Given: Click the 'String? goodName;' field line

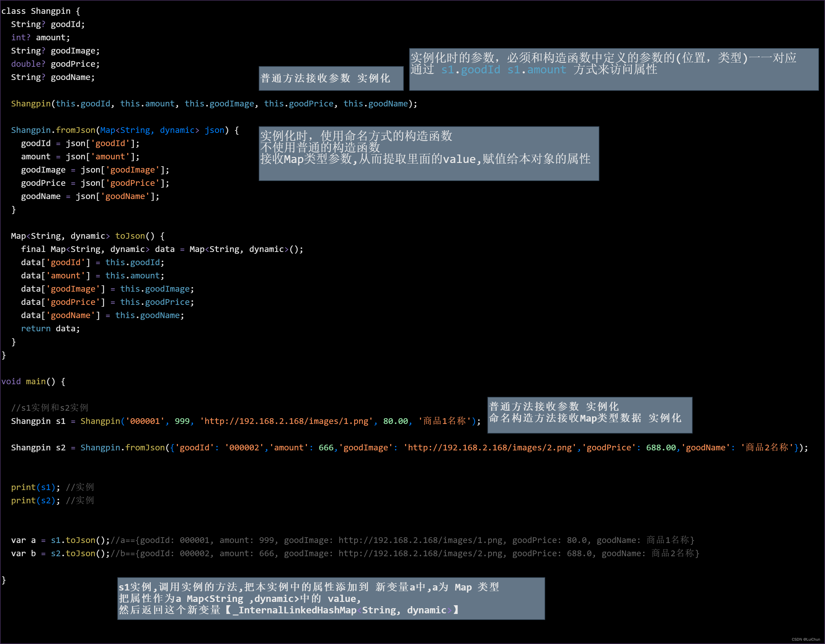Looking at the screenshot, I should coord(53,77).
